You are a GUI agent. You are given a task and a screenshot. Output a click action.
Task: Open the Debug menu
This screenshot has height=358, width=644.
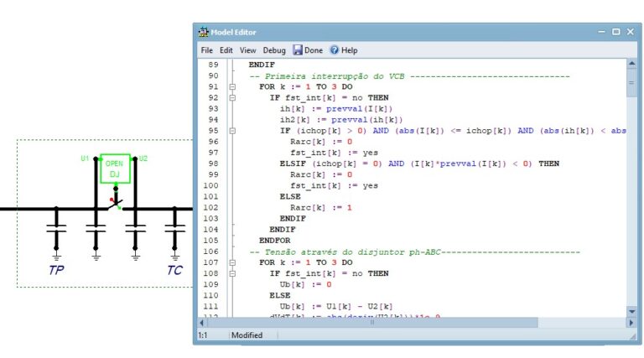pos(274,50)
